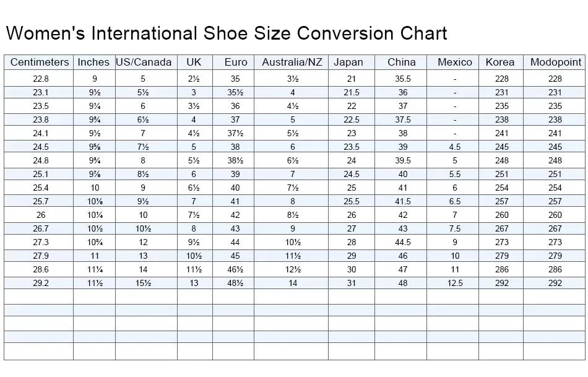Screen dimensions: 588x377
Task: Click the Mexico column header
Action: pyautogui.click(x=455, y=62)
